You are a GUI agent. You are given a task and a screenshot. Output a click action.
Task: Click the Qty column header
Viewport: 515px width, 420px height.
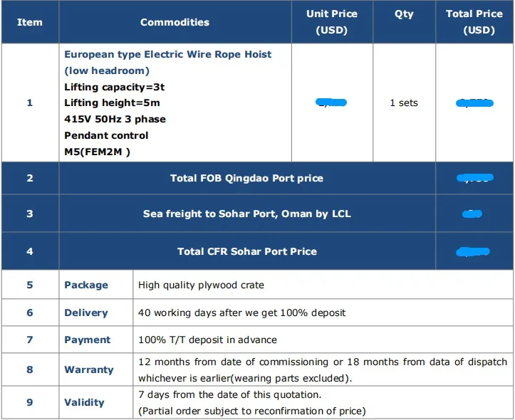tap(404, 14)
